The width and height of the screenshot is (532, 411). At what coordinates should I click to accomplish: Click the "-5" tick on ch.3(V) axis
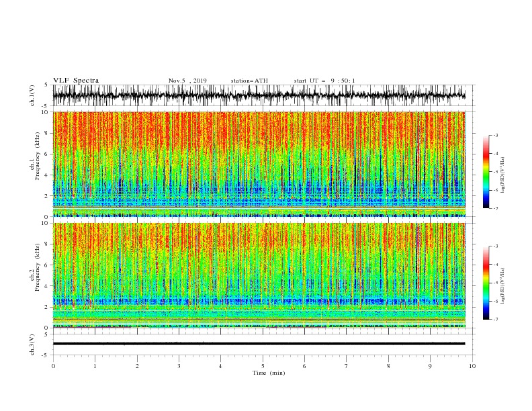point(46,355)
